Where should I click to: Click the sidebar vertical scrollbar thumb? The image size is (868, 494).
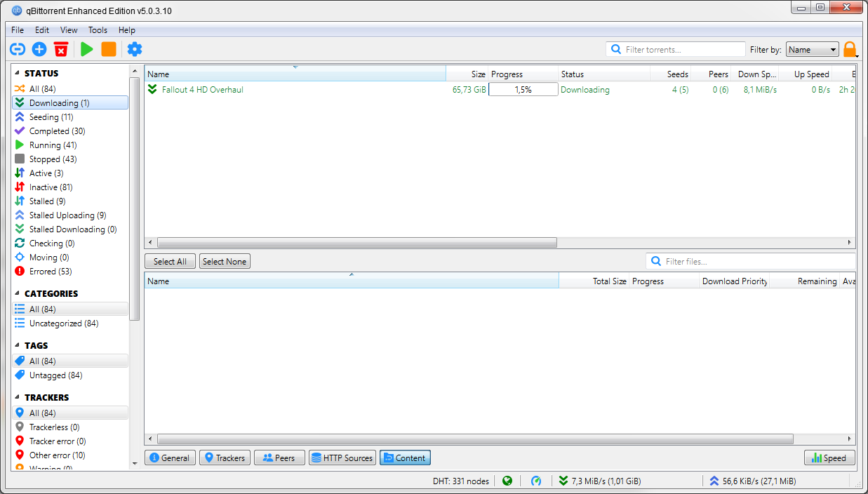click(x=135, y=199)
